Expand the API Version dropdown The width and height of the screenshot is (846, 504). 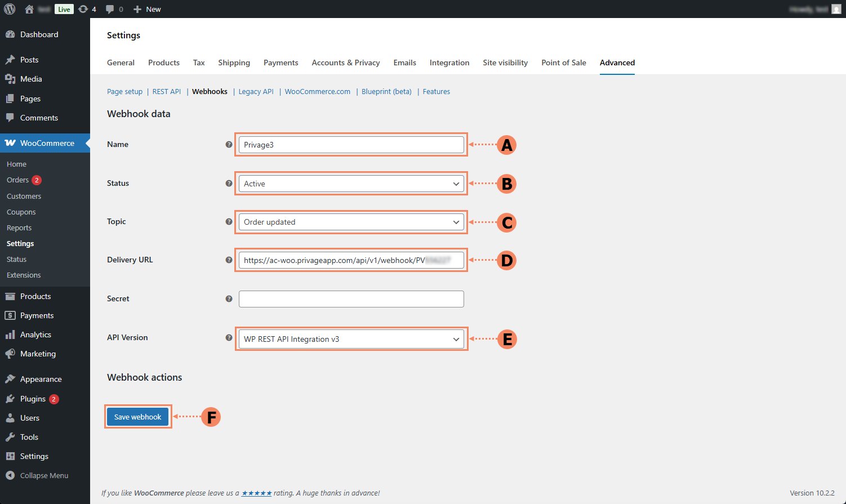(x=351, y=339)
